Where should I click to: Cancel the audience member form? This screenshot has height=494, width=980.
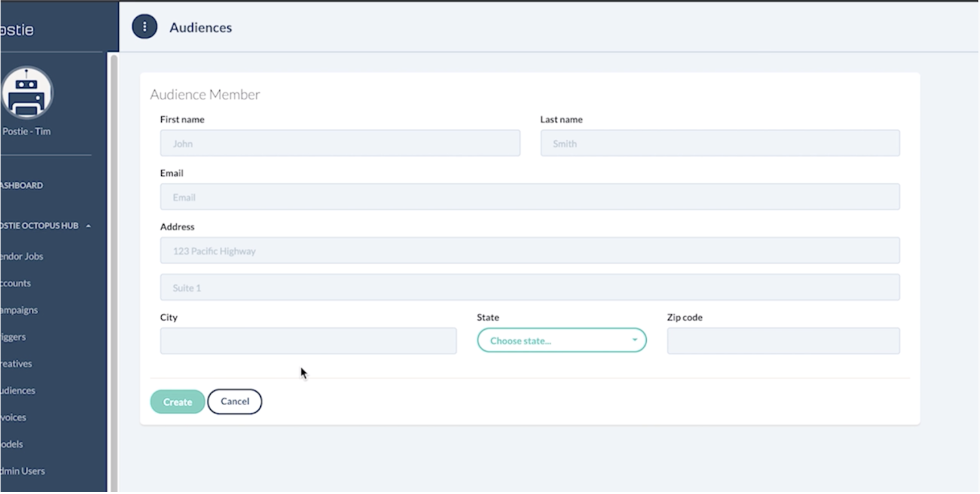[x=235, y=401]
